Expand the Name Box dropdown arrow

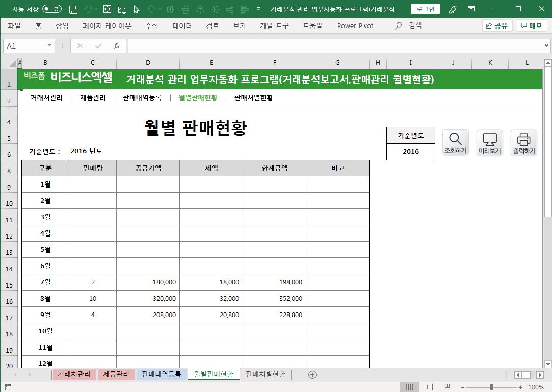click(50, 46)
